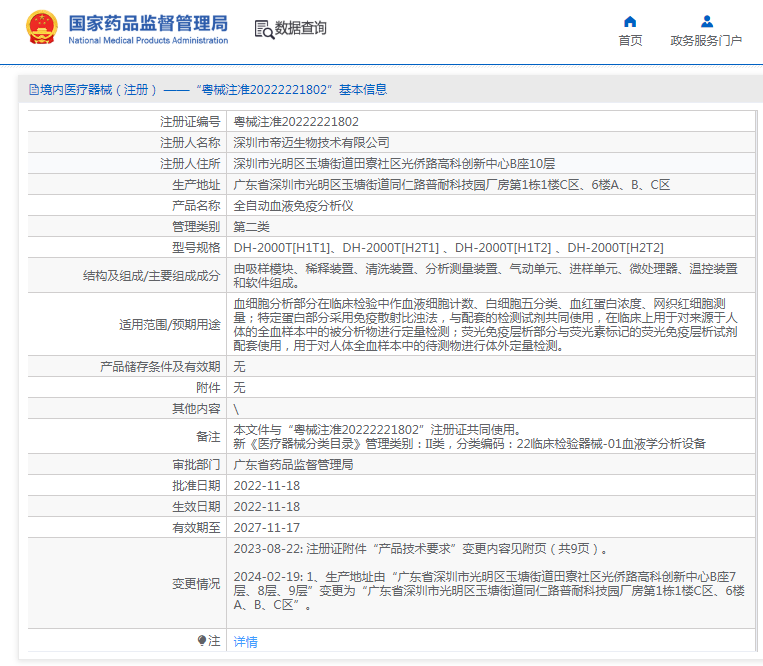
Task: Click the 其他内容 label
Action: [196, 409]
